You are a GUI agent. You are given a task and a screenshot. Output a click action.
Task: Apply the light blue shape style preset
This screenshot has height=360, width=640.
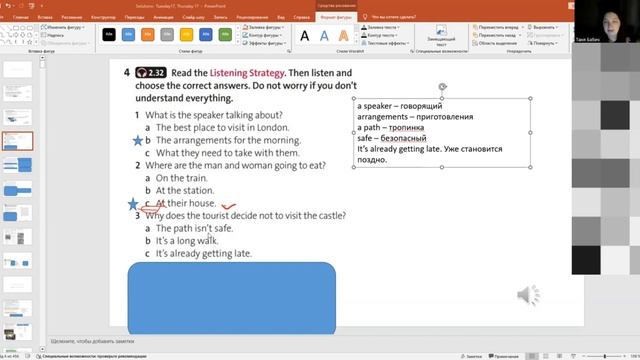tap(128, 35)
